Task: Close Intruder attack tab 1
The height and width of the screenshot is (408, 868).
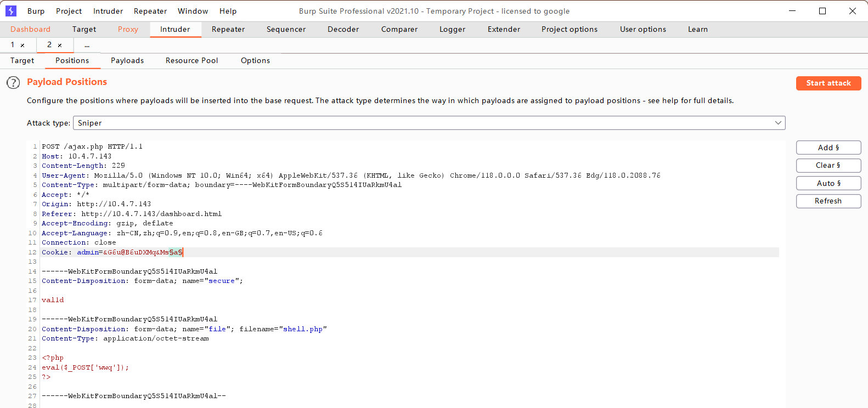Action: [22, 46]
